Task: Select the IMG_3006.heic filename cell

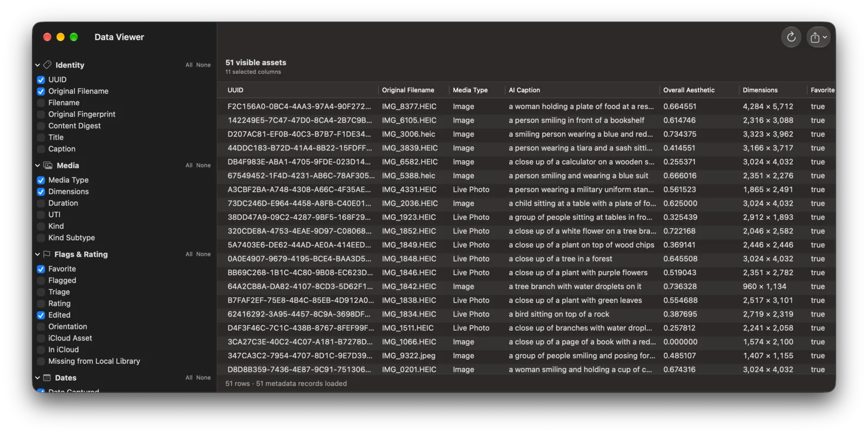Action: [x=409, y=134]
